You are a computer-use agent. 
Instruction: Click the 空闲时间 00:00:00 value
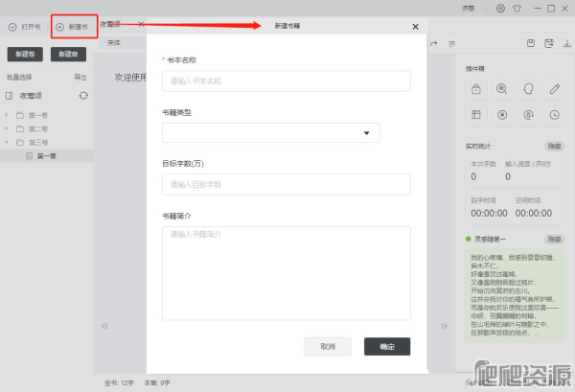pos(534,213)
